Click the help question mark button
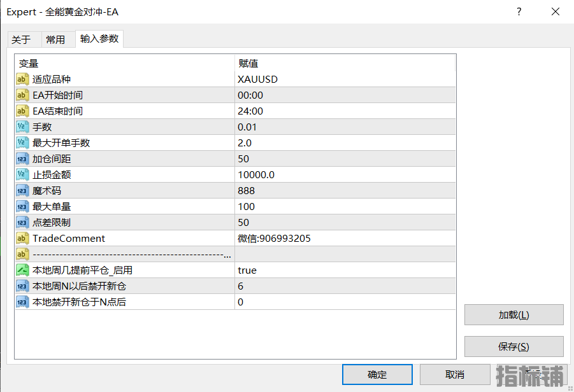Viewport: 574px width, 392px height. (x=519, y=11)
